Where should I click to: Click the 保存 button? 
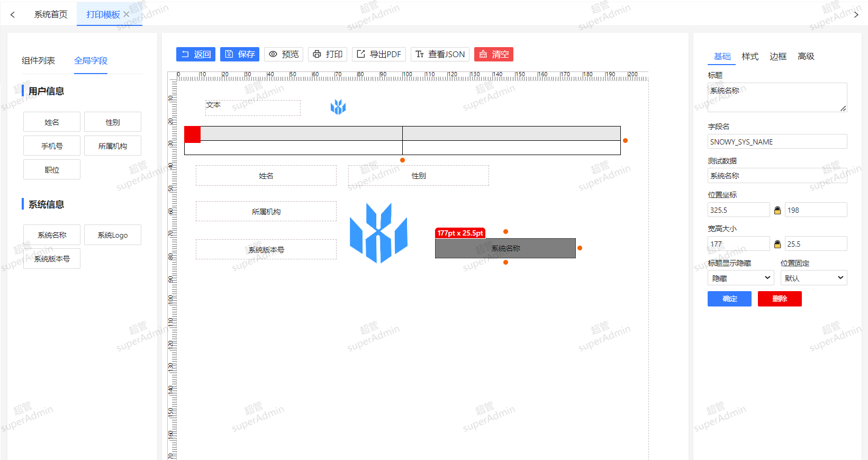(240, 54)
